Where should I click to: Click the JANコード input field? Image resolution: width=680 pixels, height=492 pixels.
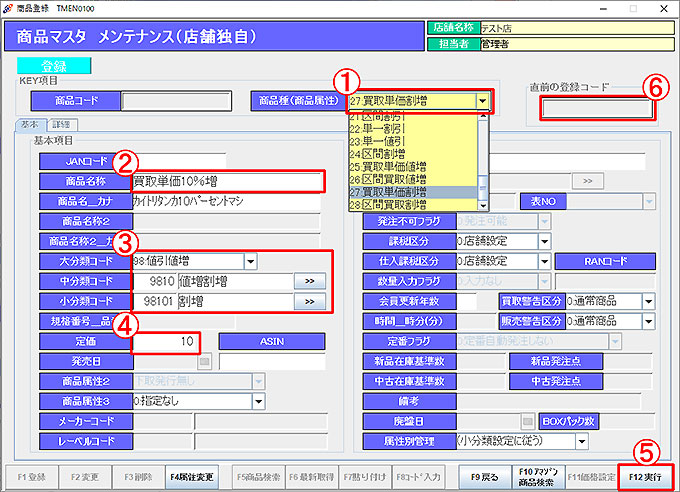pos(180,161)
